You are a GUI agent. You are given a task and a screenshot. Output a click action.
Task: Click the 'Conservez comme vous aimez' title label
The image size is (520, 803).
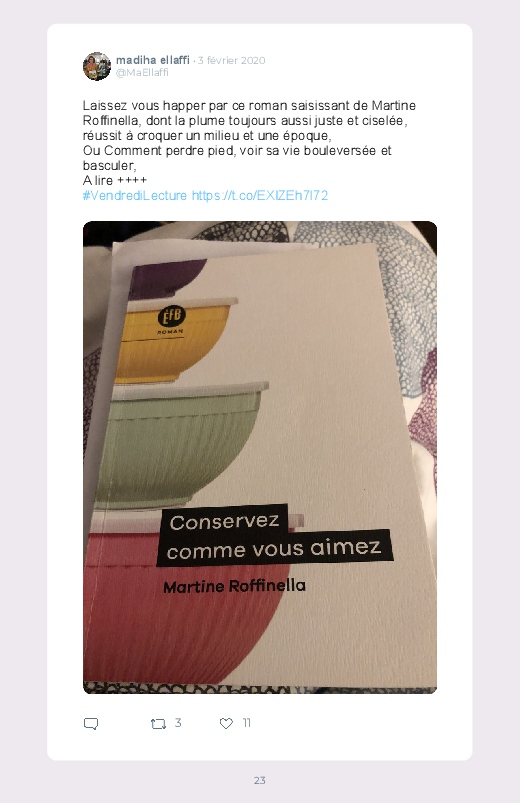coord(274,536)
